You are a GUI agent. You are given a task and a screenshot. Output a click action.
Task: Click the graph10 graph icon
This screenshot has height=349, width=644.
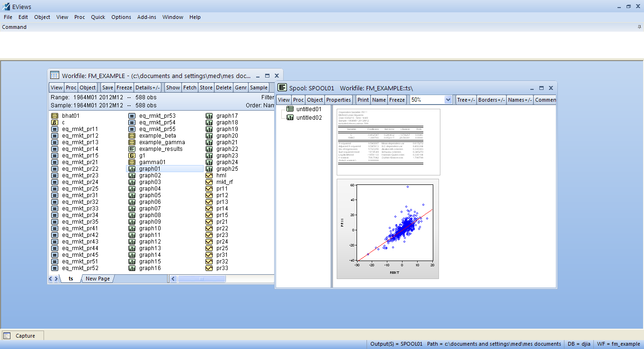tap(132, 228)
